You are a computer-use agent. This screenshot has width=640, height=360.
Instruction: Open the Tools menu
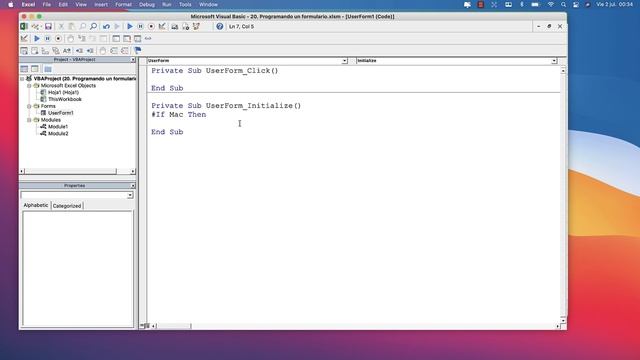[x=185, y=4]
